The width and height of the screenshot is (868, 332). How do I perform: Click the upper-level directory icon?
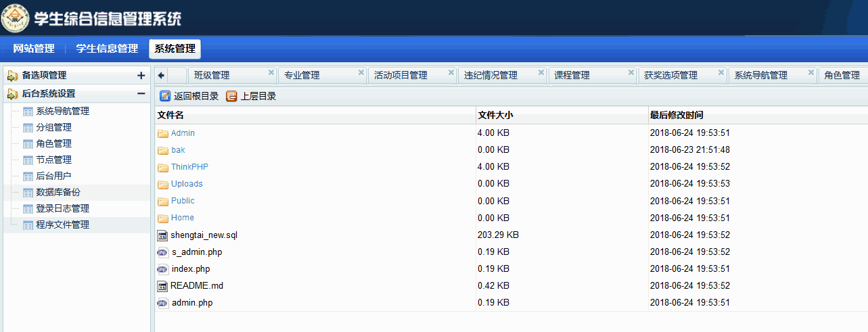click(231, 96)
